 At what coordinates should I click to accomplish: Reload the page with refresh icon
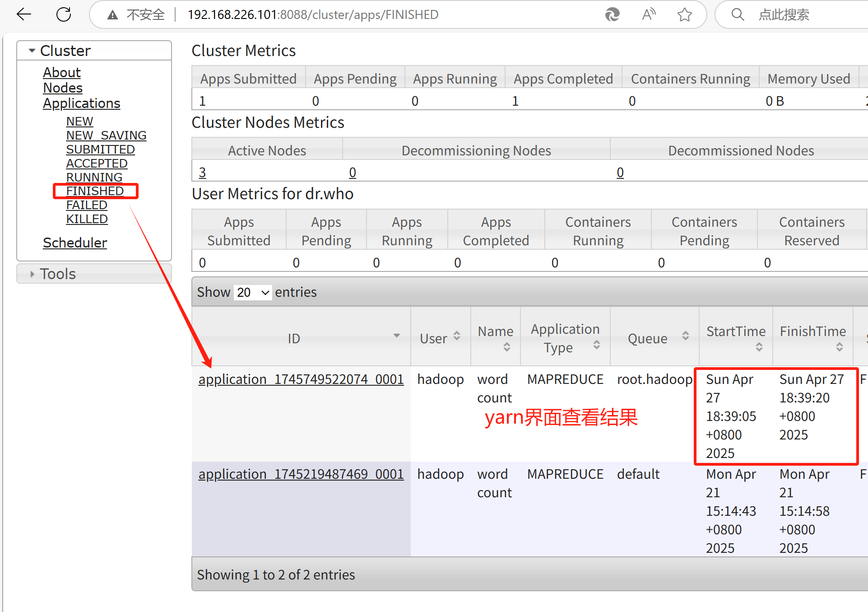point(64,14)
